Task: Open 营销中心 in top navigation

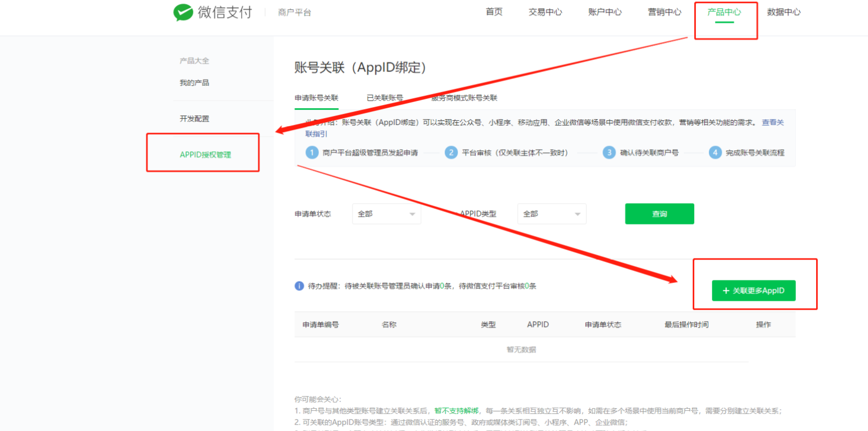Action: (664, 12)
